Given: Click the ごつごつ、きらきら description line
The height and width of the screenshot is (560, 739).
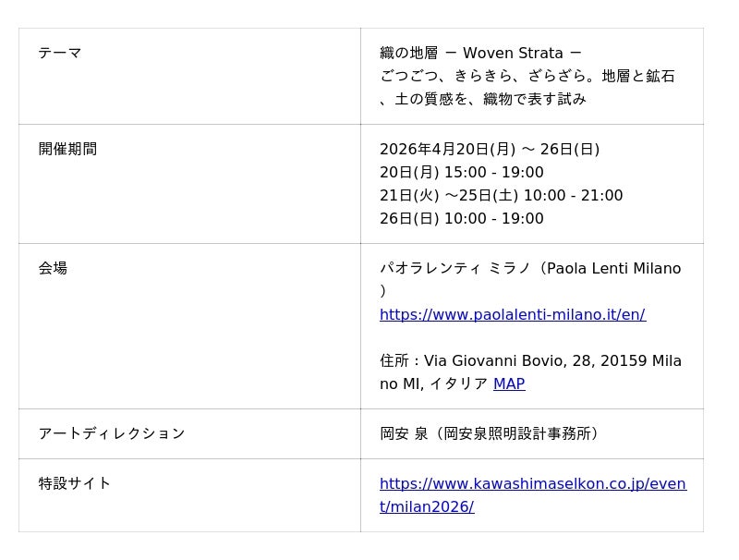Looking at the screenshot, I should [x=527, y=76].
